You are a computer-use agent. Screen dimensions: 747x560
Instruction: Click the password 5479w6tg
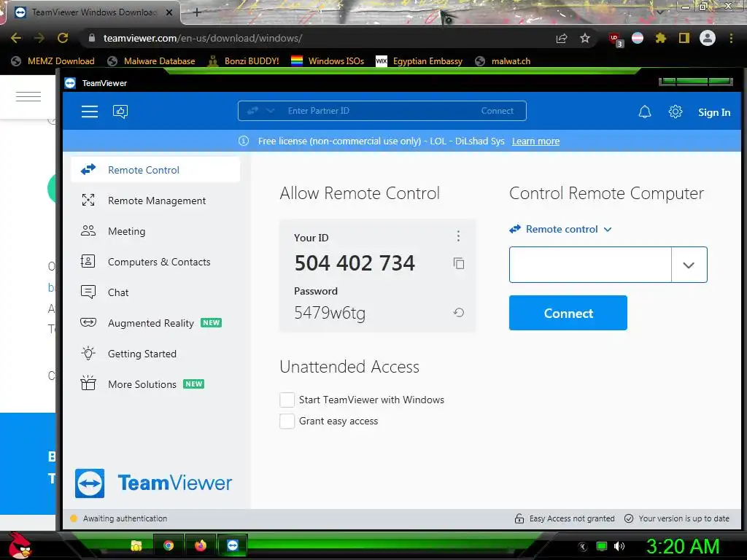click(x=330, y=313)
